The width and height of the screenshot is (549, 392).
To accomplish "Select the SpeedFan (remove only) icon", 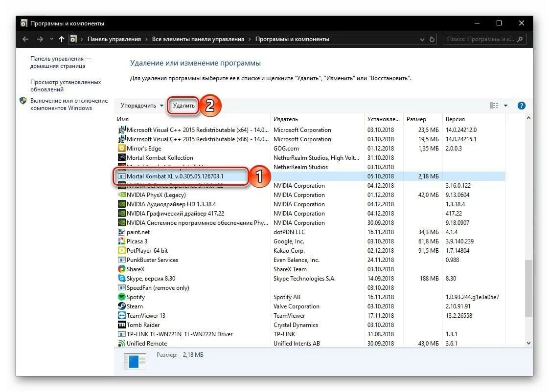I will pyautogui.click(x=121, y=287).
